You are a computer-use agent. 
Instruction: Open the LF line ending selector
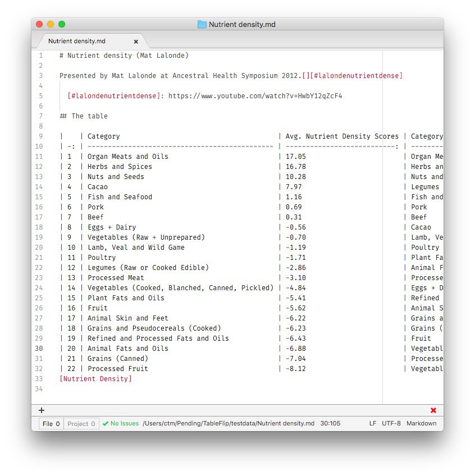pyautogui.click(x=373, y=423)
